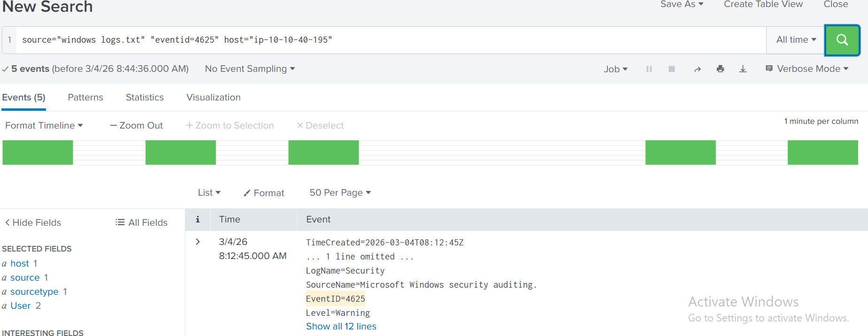Export results with the download icon
Screen dimensions: 868x336
tap(743, 69)
